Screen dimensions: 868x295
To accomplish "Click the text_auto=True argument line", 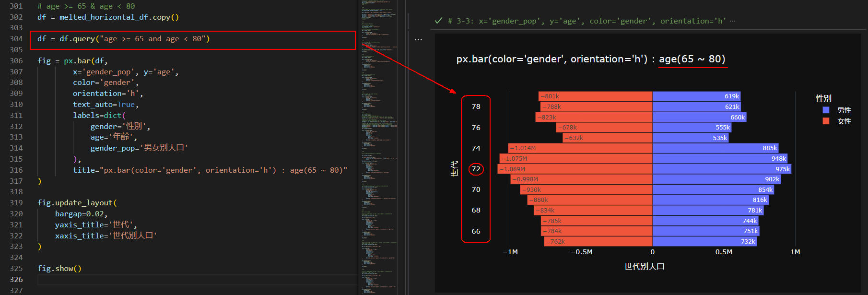I will pyautogui.click(x=106, y=105).
